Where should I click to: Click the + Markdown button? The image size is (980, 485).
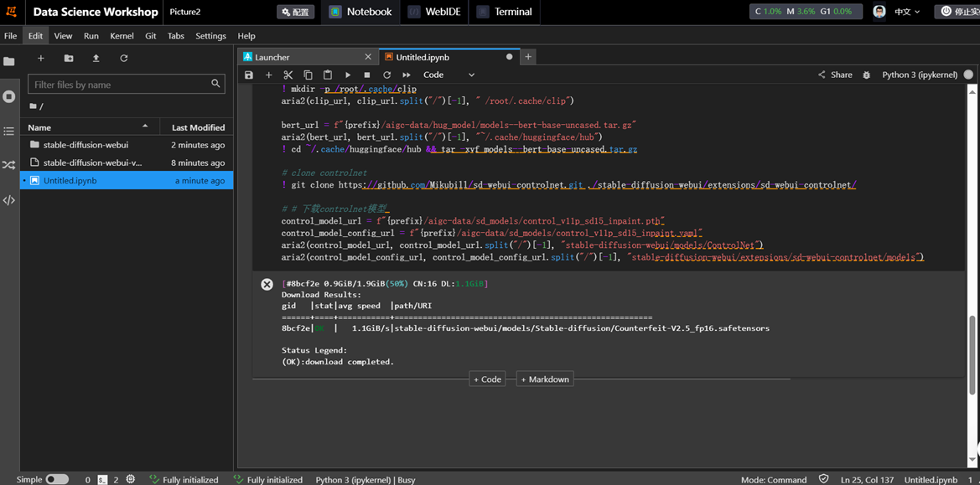coord(545,379)
